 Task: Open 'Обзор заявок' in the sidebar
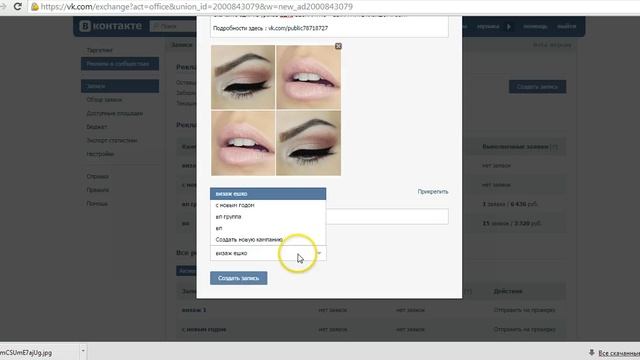(x=104, y=100)
